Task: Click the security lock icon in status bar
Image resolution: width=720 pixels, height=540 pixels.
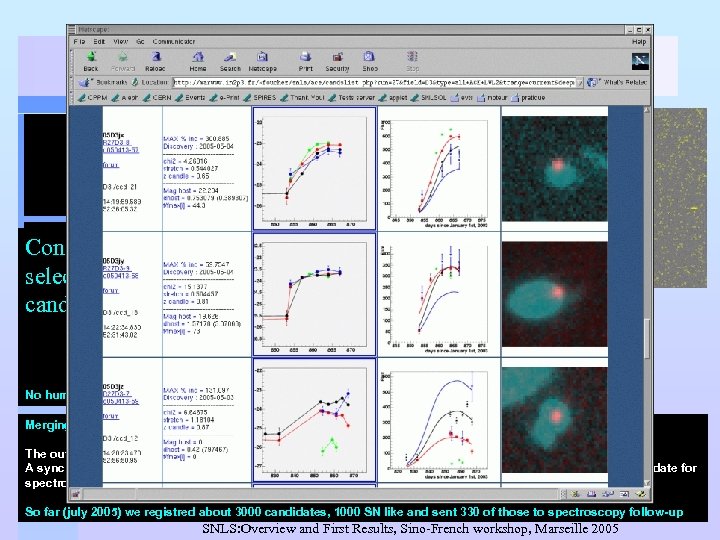Action: pyautogui.click(x=75, y=495)
